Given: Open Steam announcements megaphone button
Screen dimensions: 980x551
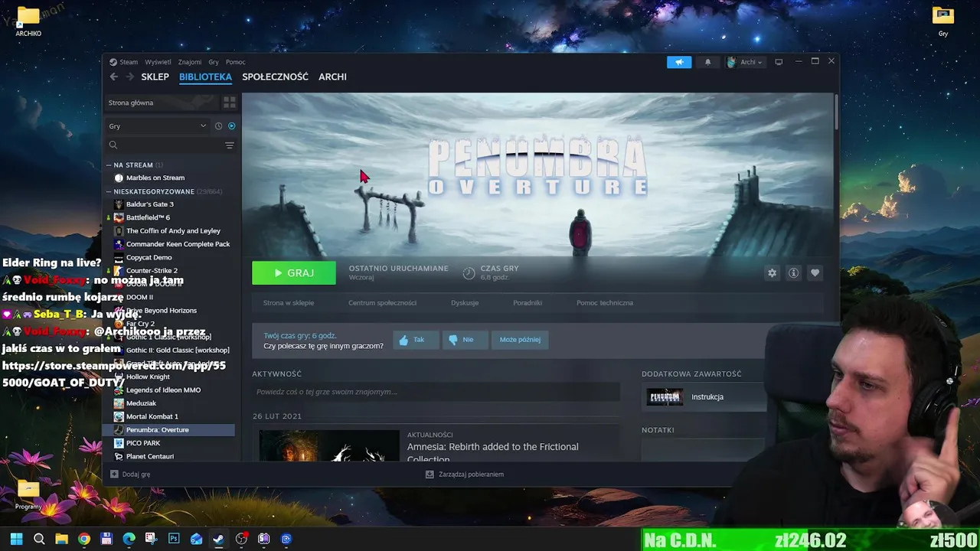Looking at the screenshot, I should pos(679,62).
